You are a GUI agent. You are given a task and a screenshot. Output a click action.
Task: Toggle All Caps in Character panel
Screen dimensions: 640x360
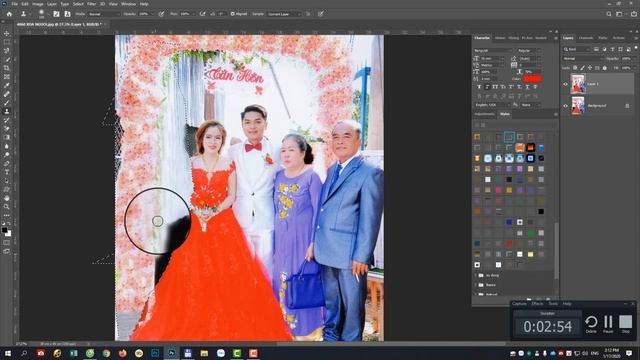495,87
